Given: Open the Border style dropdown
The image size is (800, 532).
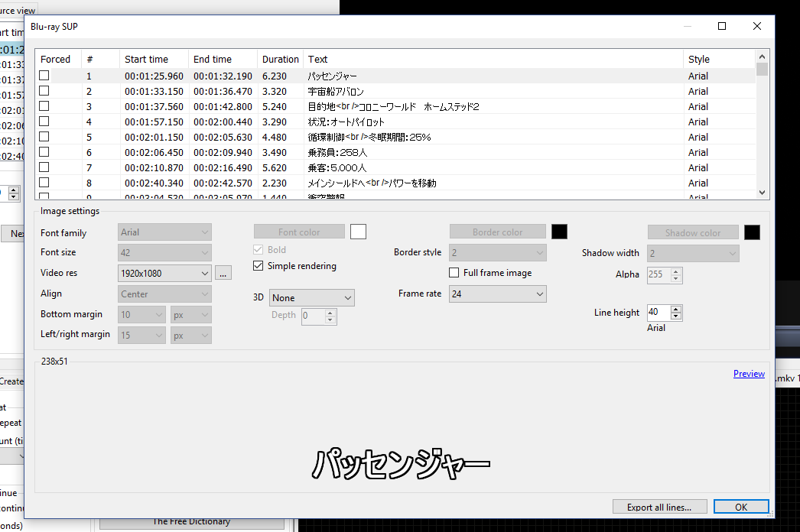Looking at the screenshot, I should [x=497, y=252].
